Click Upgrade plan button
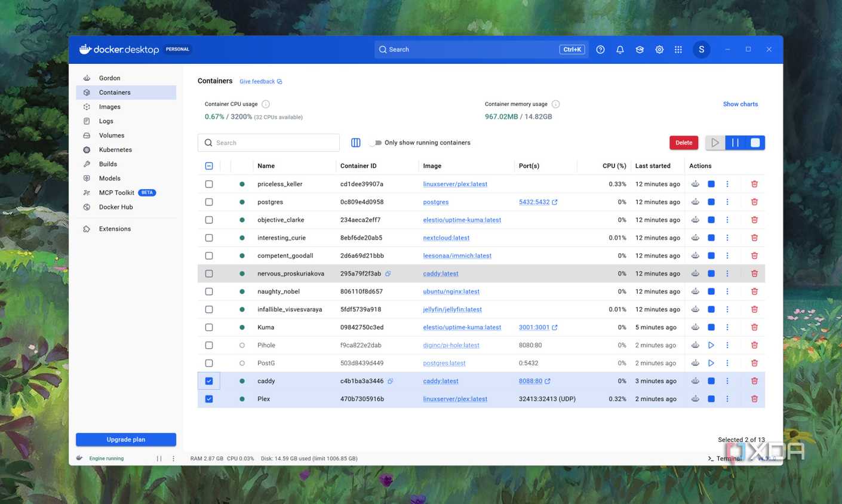842x504 pixels. pyautogui.click(x=126, y=440)
